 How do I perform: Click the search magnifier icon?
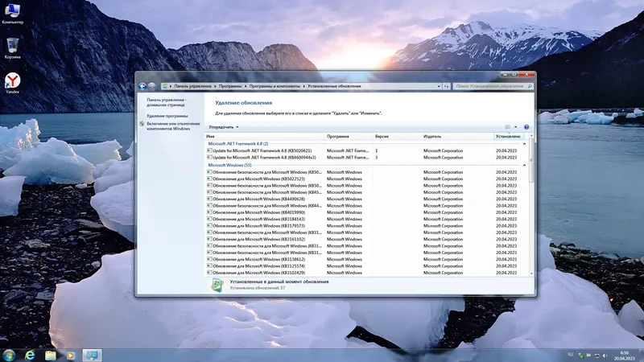pos(530,86)
